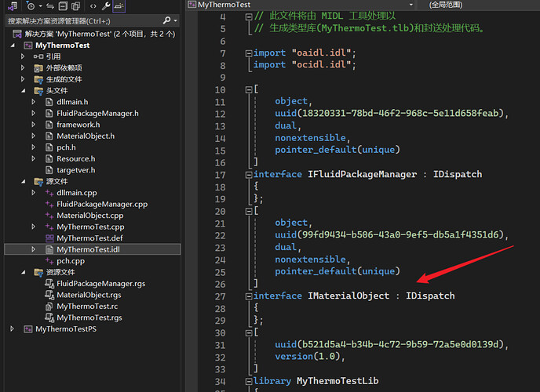Screen dimensions: 540x392
Task: Click the FluidPackageManager.rgs file icon
Action: (x=49, y=284)
